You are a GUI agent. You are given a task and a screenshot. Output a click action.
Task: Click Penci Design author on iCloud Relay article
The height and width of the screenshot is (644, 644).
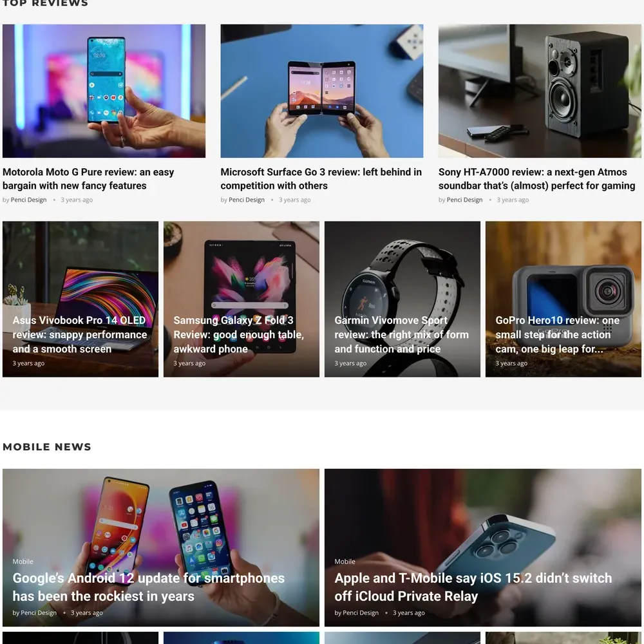[x=361, y=612]
